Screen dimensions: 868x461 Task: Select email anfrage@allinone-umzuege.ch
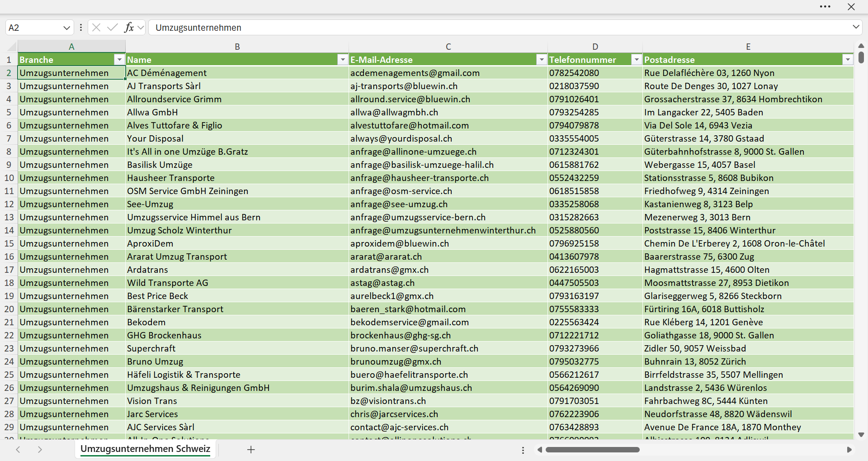[448, 152]
